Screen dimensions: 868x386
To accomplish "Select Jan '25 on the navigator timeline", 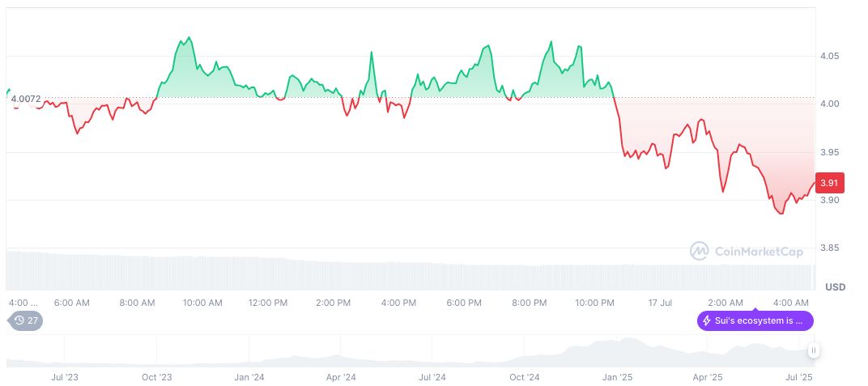I will tap(619, 377).
